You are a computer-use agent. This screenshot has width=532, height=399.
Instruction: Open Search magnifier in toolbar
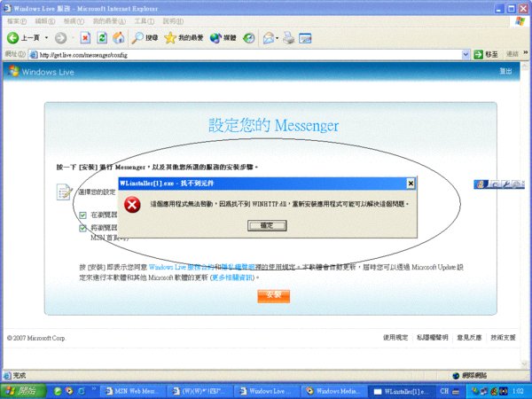pos(145,37)
